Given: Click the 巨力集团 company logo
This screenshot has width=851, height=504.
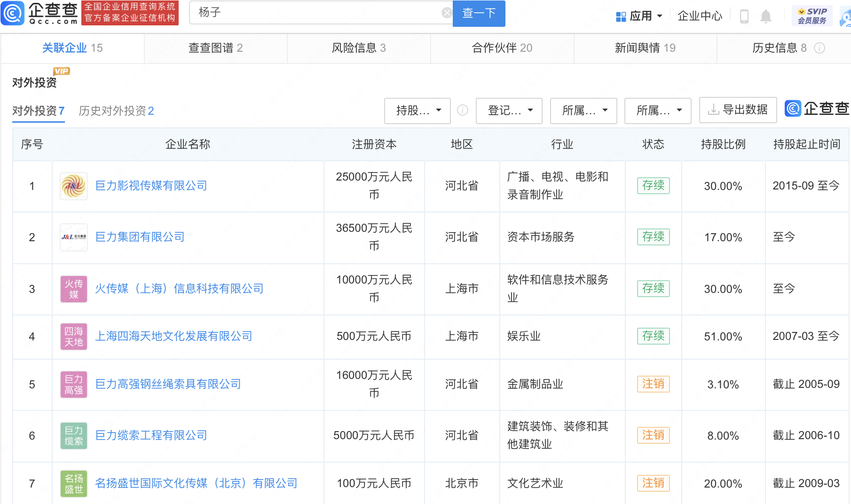Looking at the screenshot, I should (74, 237).
